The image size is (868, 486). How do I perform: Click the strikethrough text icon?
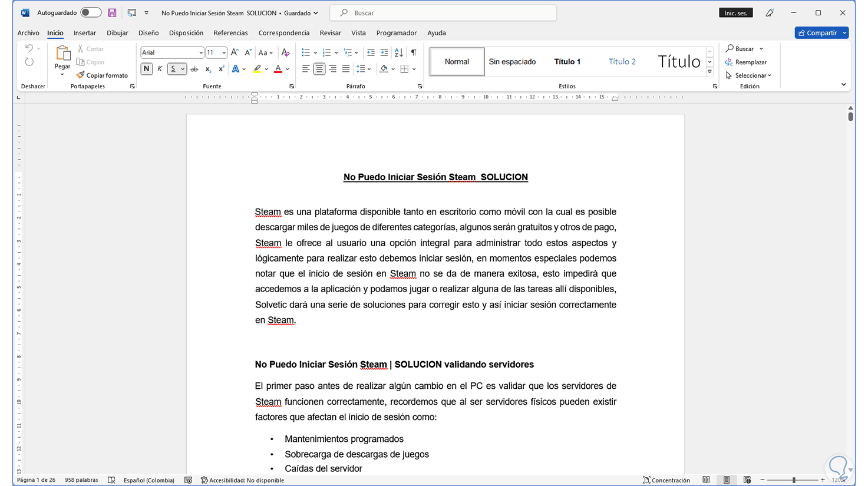(194, 70)
